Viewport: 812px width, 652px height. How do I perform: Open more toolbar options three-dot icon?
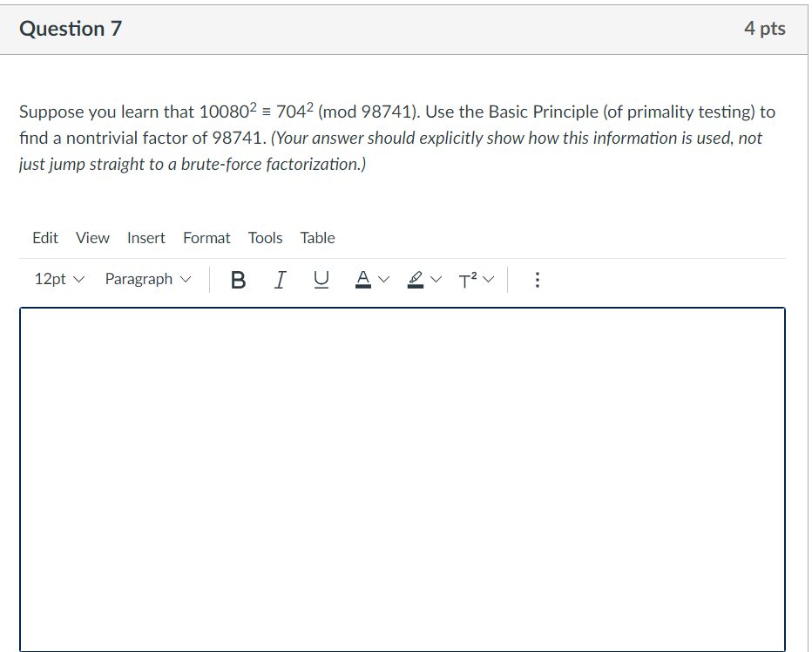click(537, 280)
